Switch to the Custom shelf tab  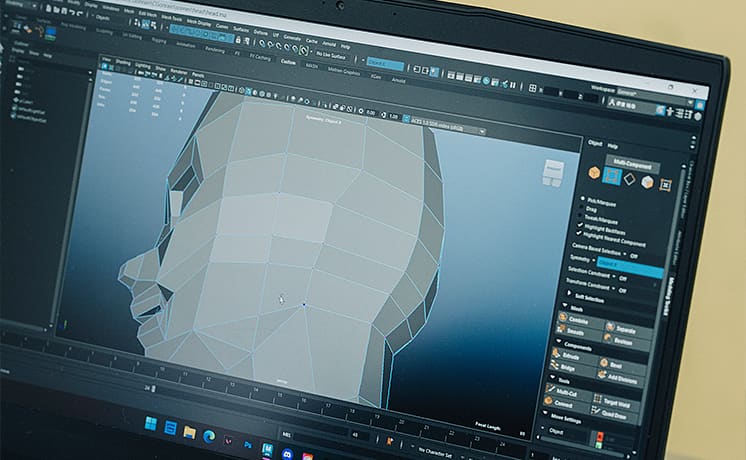288,62
